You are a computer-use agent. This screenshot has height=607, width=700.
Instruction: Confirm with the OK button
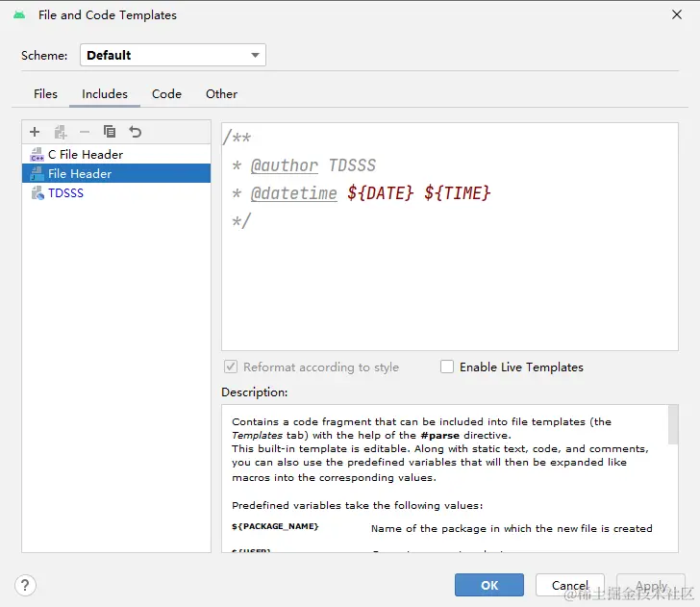[489, 585]
